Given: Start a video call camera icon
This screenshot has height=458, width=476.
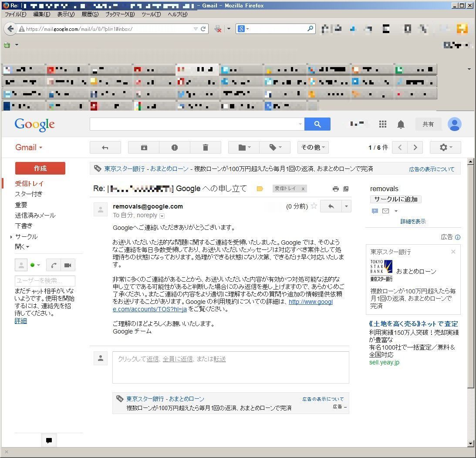Looking at the screenshot, I should click(68, 265).
